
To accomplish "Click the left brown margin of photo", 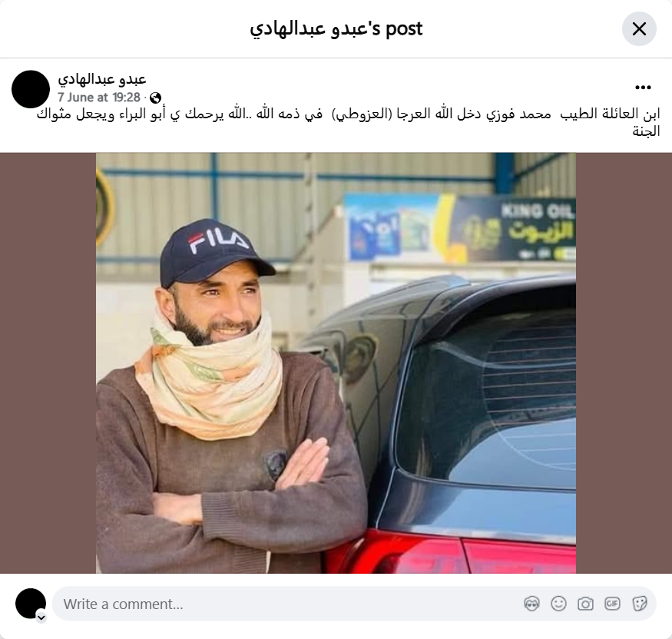I will [x=48, y=363].
